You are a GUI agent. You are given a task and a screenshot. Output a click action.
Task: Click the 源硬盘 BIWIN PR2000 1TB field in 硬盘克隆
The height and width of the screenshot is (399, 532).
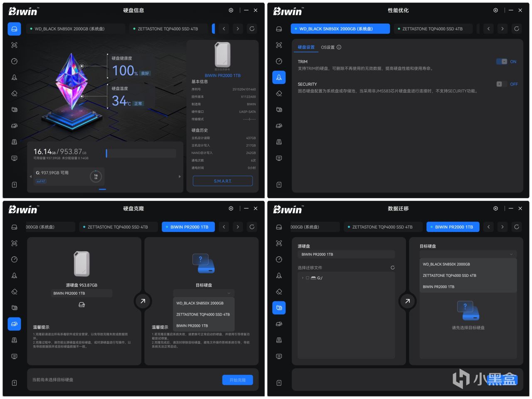(x=81, y=293)
